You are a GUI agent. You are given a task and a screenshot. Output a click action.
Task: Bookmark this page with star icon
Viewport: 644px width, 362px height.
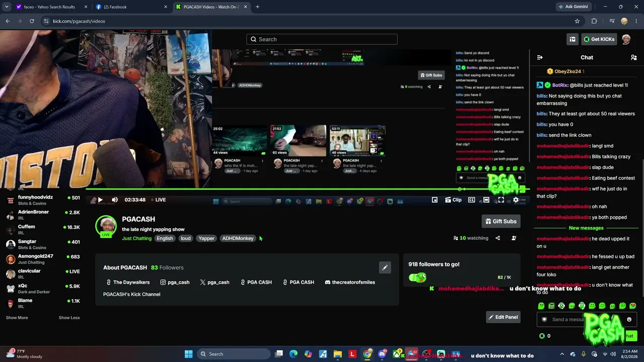(577, 21)
